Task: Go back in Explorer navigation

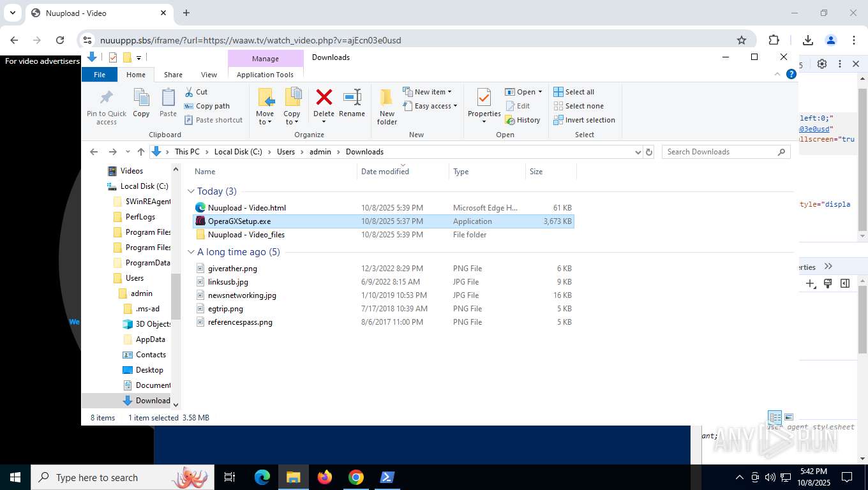Action: (94, 152)
